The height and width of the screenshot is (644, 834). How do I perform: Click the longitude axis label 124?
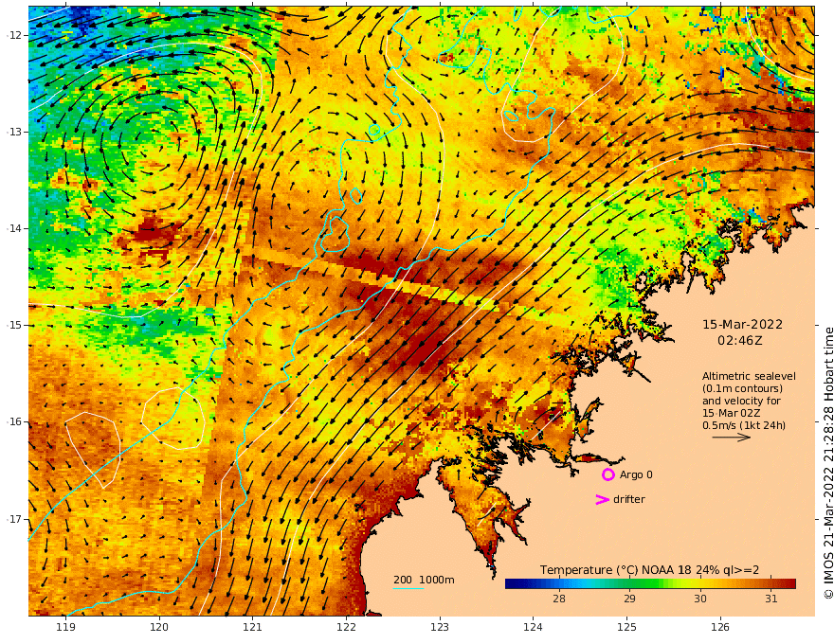(x=533, y=628)
